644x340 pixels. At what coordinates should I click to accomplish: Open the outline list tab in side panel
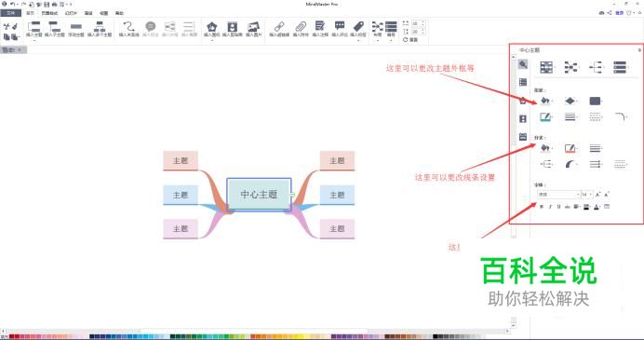click(523, 82)
